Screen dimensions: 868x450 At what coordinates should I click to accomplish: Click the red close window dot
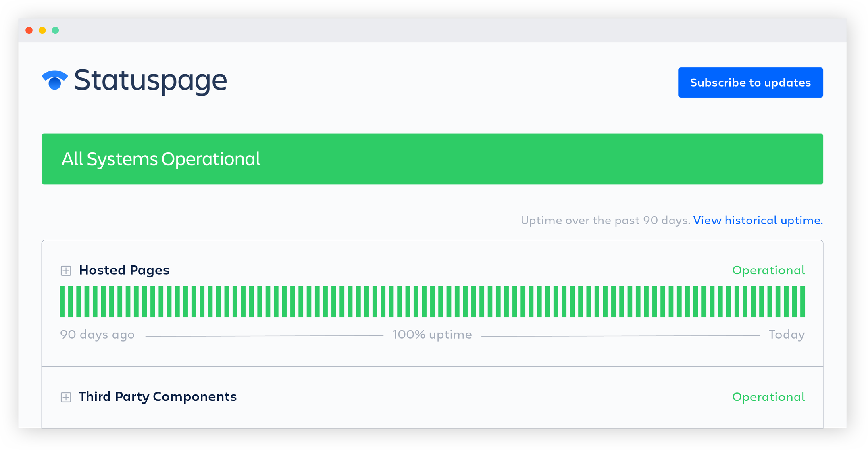29,30
